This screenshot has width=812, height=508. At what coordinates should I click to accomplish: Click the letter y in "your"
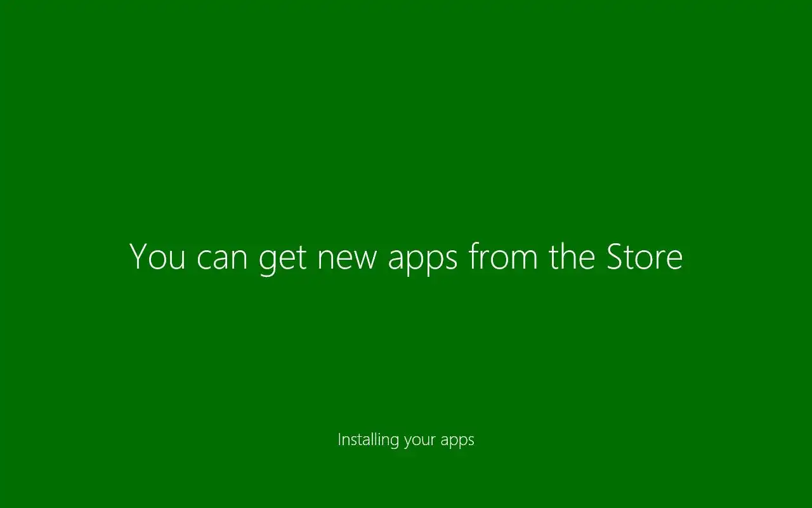tap(409, 443)
